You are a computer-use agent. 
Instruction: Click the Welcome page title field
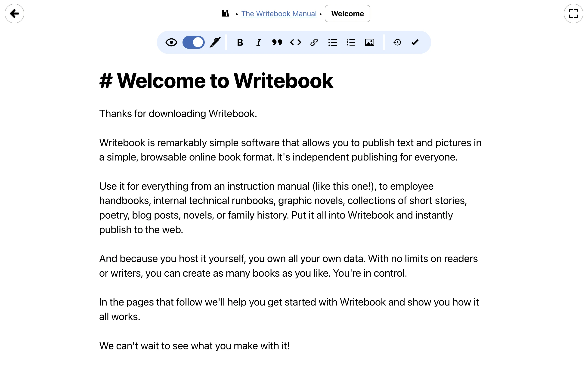(347, 14)
